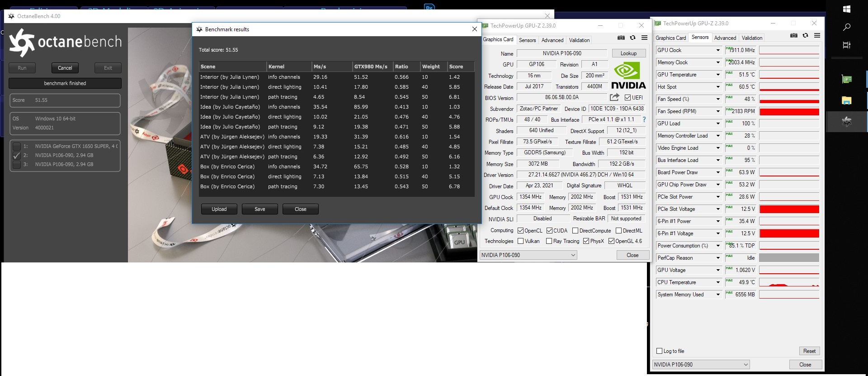The image size is (868, 376).
Task: Select the GPU-Z taskbar icon
Action: 847,80
